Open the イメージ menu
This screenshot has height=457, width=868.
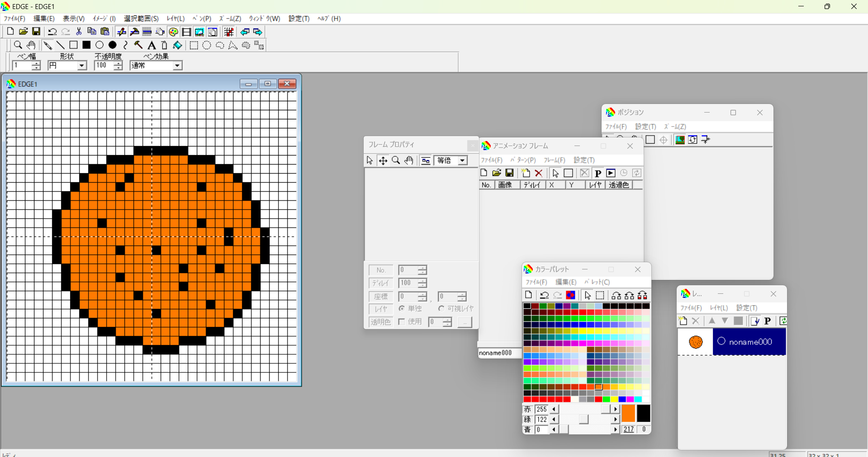click(x=103, y=19)
